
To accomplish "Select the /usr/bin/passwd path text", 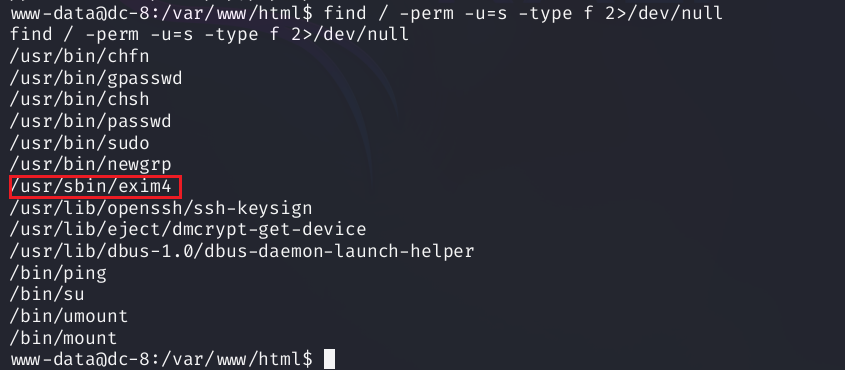I will click(x=91, y=122).
